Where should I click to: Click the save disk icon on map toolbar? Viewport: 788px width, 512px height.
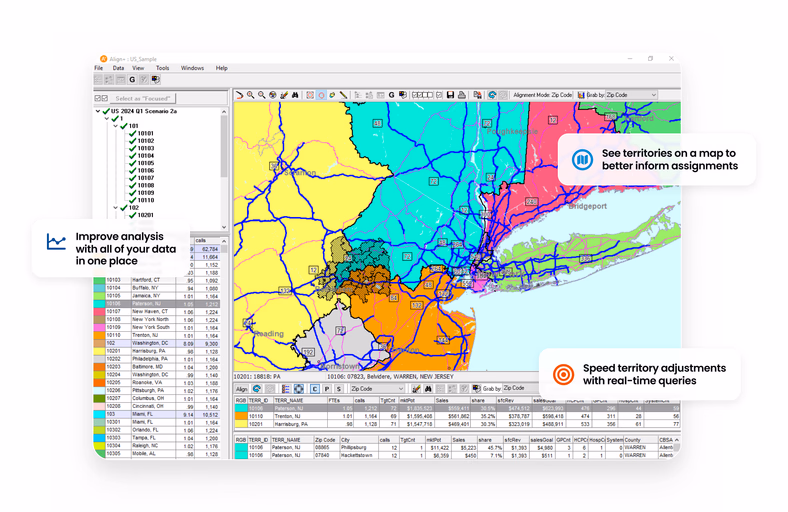tap(450, 95)
